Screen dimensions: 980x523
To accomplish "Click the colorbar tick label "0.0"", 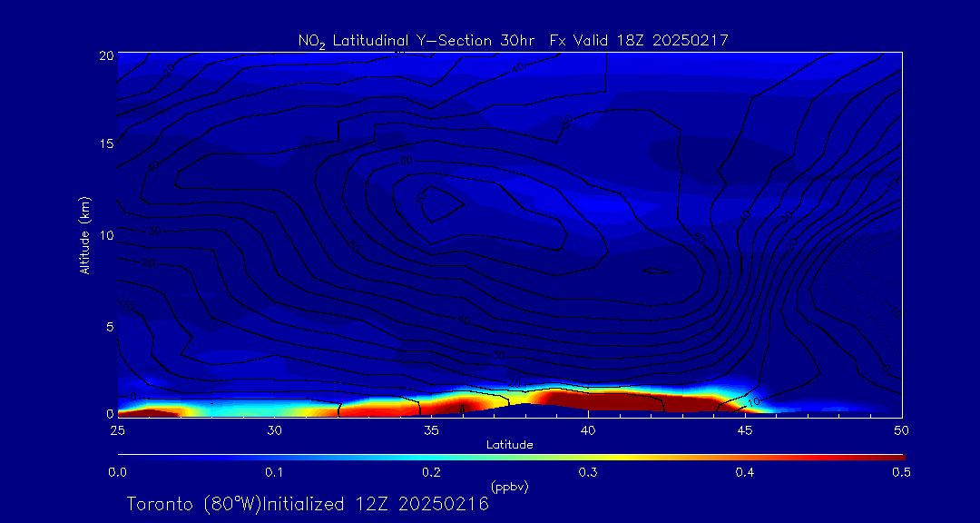I will coord(117,474).
